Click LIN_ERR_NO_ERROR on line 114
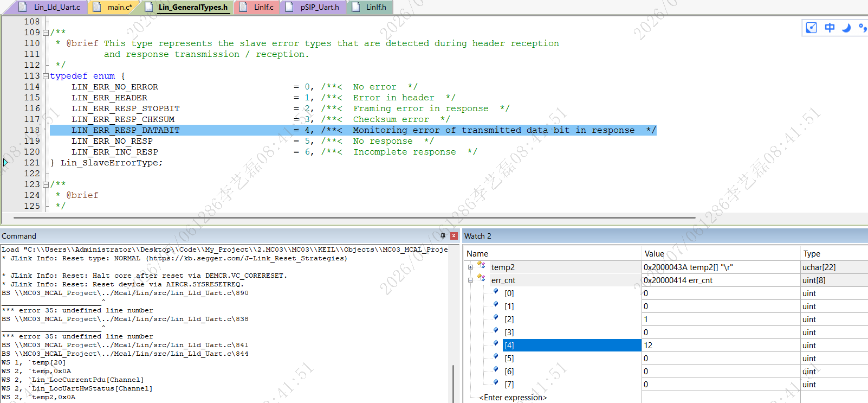 (x=115, y=87)
